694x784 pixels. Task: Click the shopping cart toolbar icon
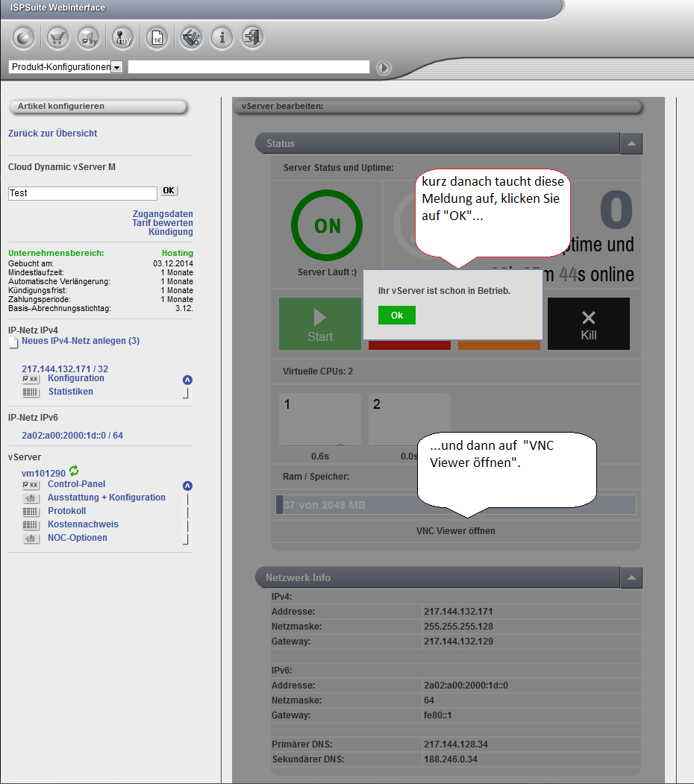(x=57, y=37)
